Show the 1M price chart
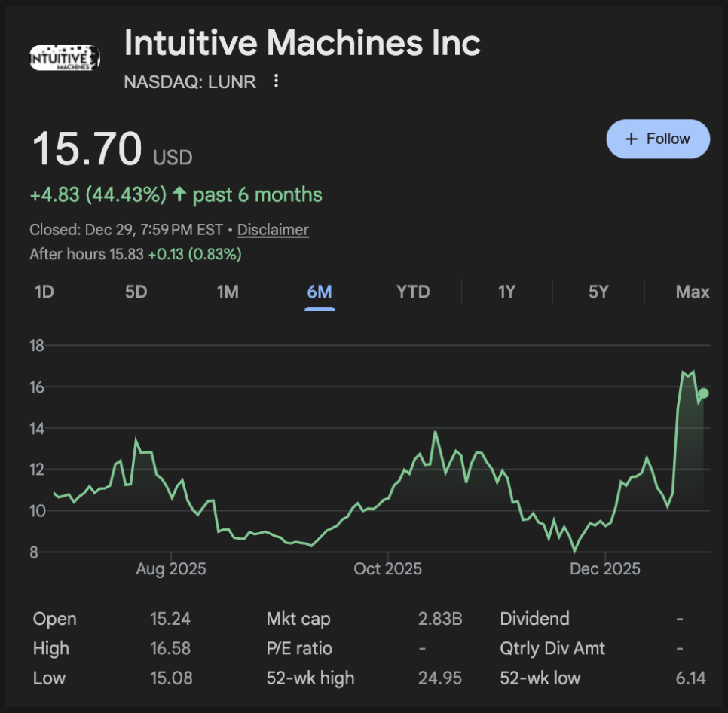 228,292
